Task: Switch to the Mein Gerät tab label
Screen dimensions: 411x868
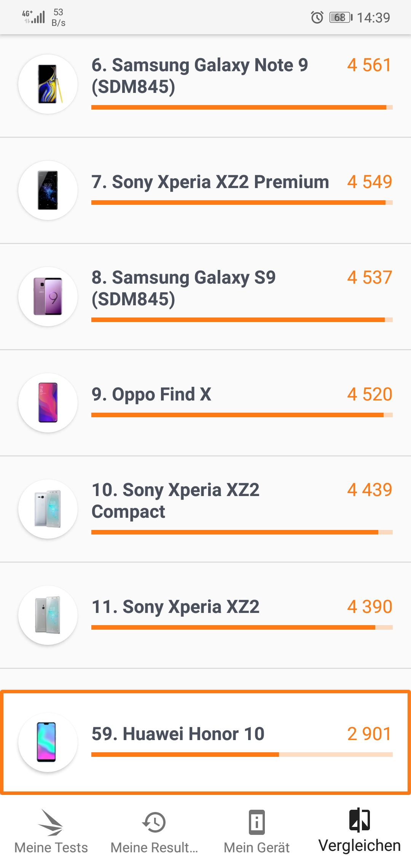Action: 257,848
